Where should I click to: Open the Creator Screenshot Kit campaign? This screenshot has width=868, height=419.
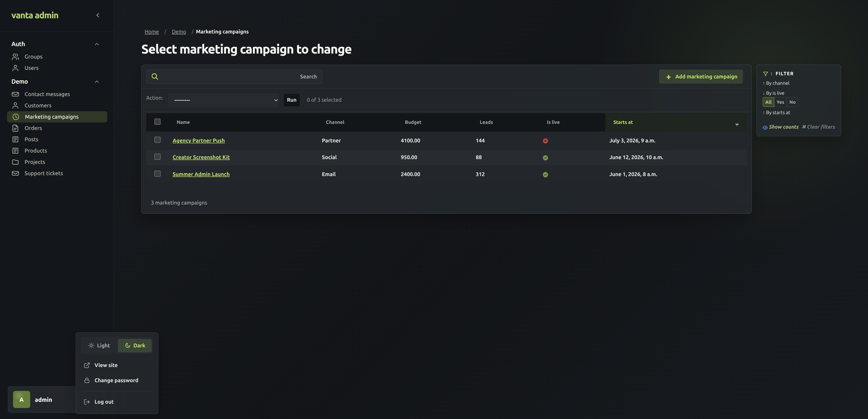click(x=201, y=157)
